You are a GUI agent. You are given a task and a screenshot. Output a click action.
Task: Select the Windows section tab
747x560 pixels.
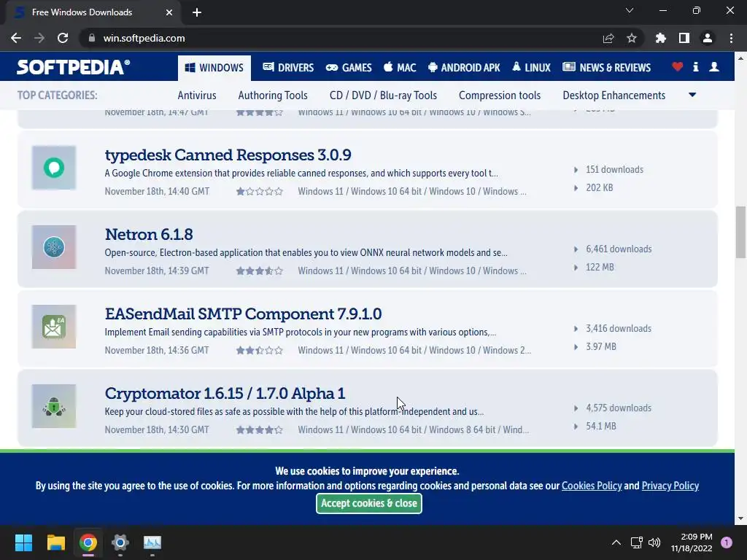[x=214, y=68]
